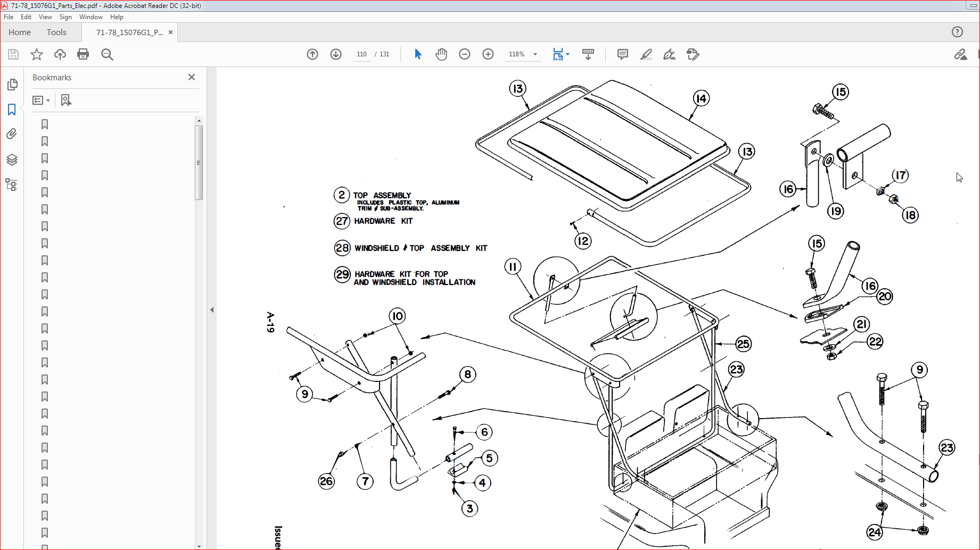Add this document to favorites
Image resolution: width=980 pixels, height=550 pixels.
[x=36, y=54]
